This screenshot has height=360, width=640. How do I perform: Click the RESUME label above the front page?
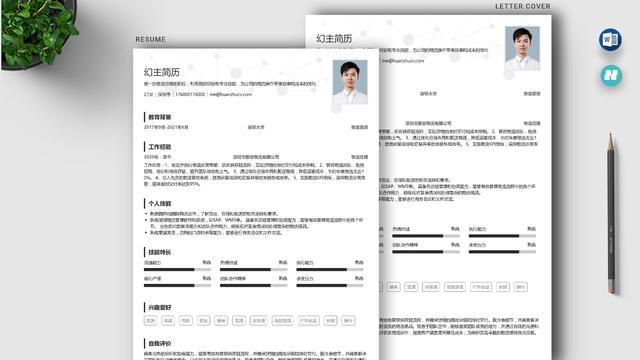coord(151,40)
